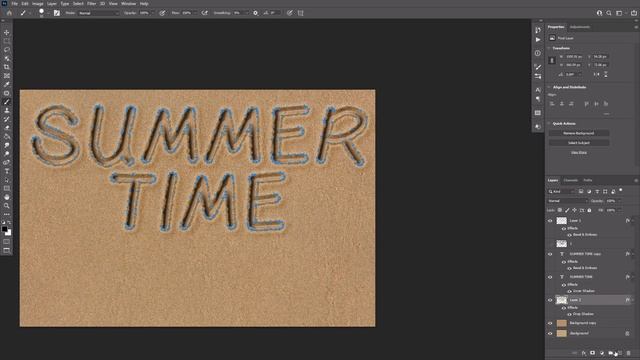Lock transparent pixels icon
Viewport: 640px width, 360px height.
[x=560, y=210]
